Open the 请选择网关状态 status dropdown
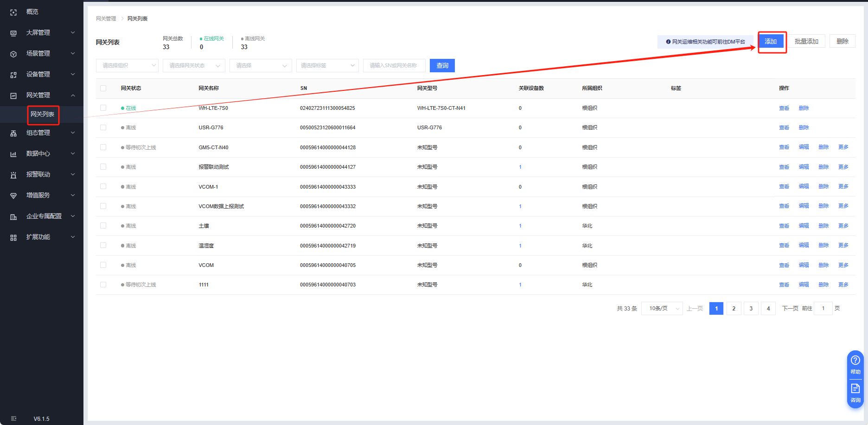Viewport: 868px width, 425px height. click(194, 65)
